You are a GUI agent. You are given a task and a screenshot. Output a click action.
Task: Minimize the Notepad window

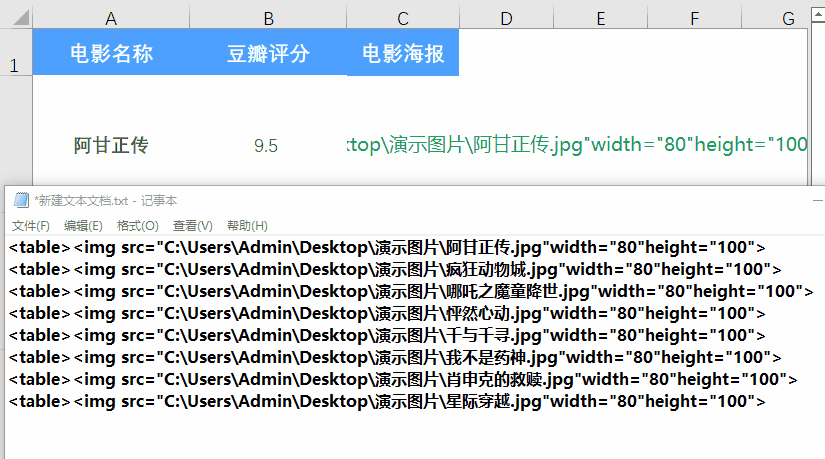(818, 201)
